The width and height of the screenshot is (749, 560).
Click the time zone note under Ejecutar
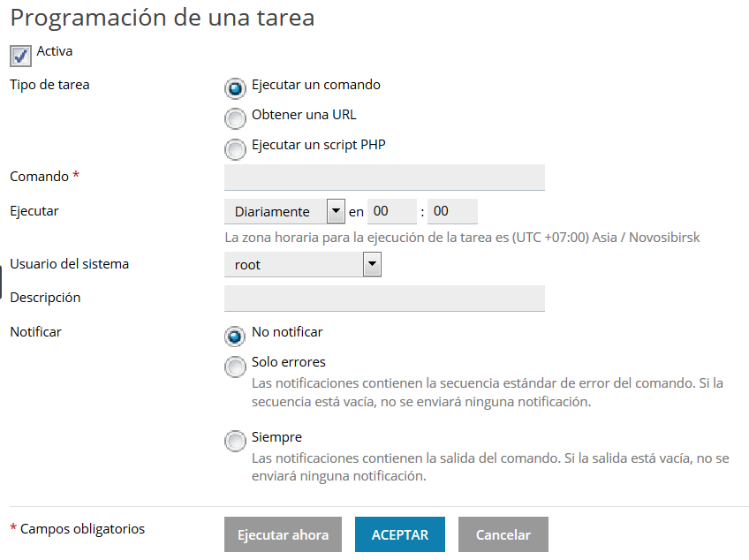462,238
